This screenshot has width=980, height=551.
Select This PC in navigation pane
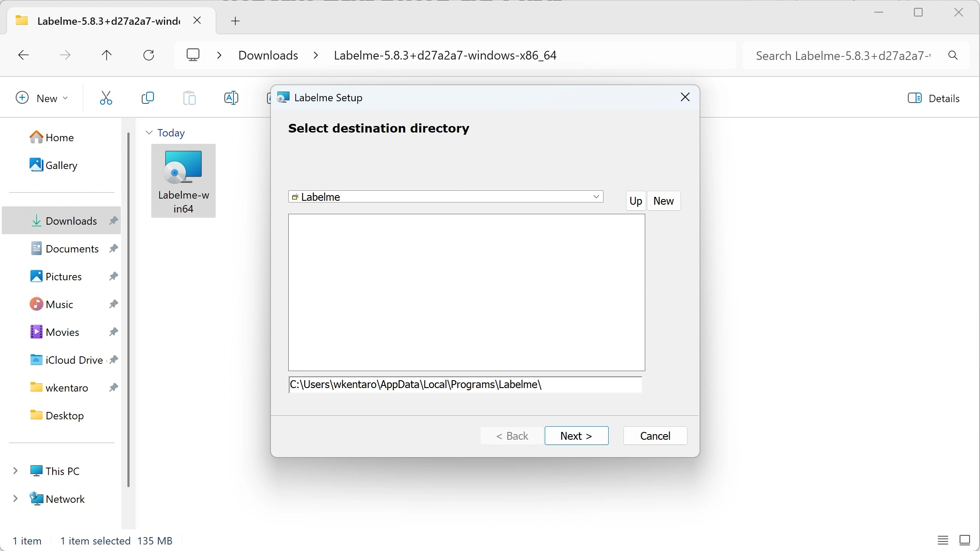(x=62, y=471)
